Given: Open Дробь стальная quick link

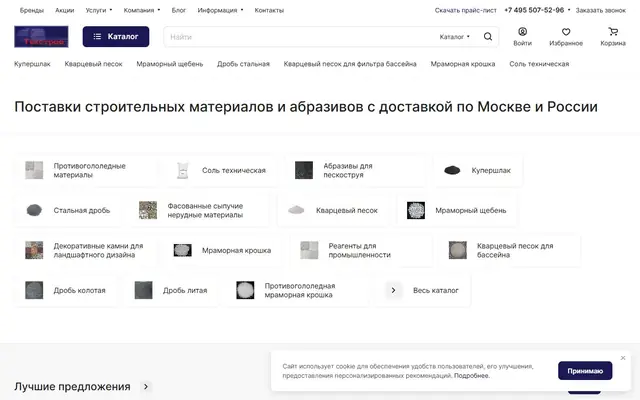Looking at the screenshot, I should click(x=243, y=64).
